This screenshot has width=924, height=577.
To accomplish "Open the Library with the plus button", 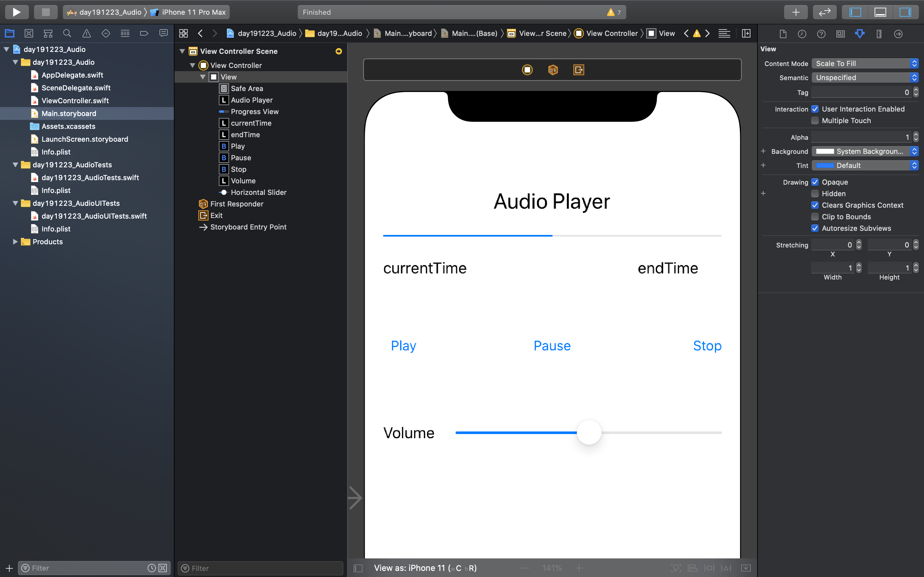I will tap(795, 12).
